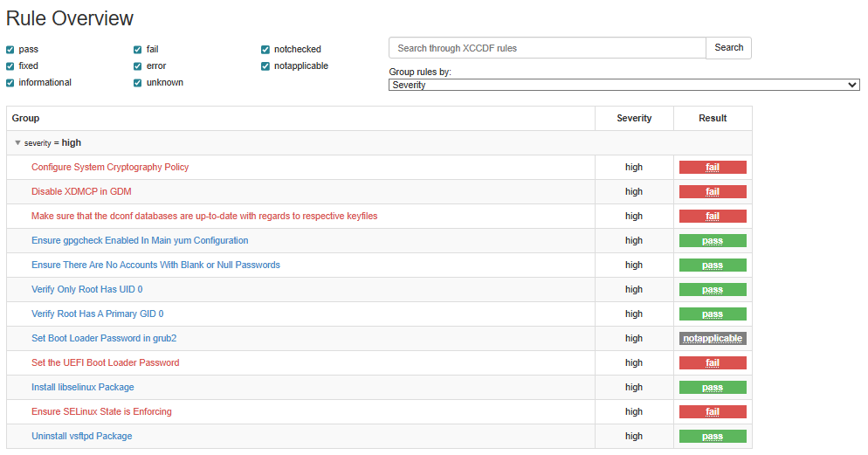Uncheck the pass filter checkbox
The height and width of the screenshot is (455, 868).
[10, 50]
